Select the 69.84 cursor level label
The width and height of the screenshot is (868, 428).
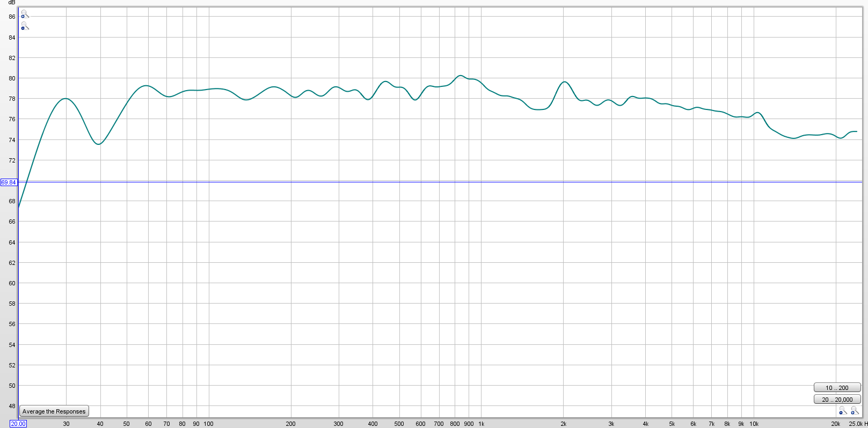[9, 182]
